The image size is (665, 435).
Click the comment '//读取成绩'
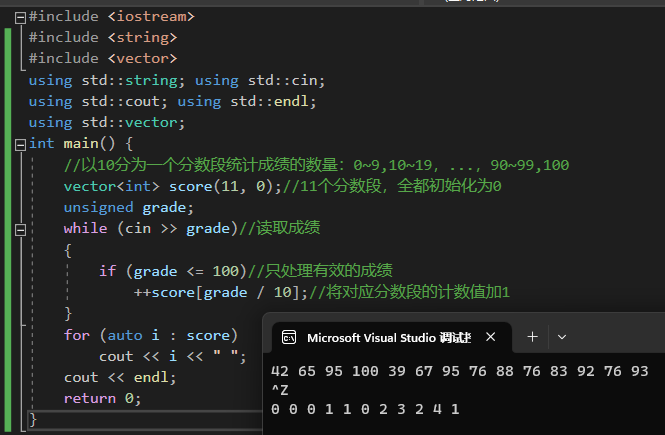point(279,228)
